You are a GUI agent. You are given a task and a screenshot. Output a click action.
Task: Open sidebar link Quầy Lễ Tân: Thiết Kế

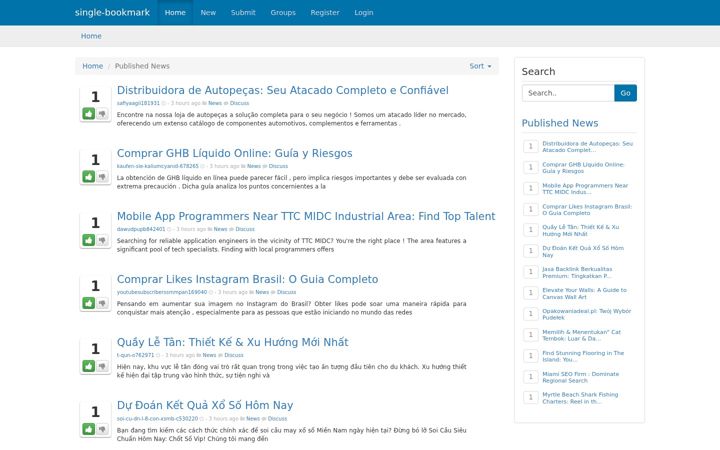pyautogui.click(x=580, y=231)
